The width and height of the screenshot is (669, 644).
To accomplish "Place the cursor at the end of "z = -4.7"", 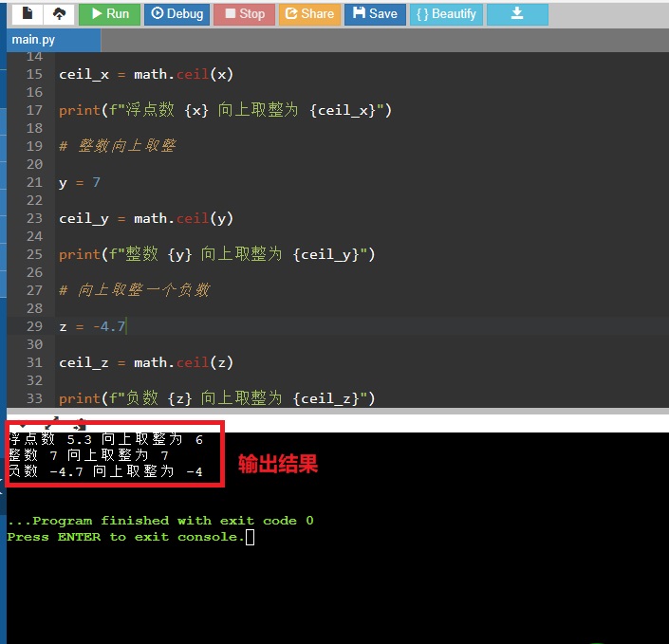I will coord(126,326).
